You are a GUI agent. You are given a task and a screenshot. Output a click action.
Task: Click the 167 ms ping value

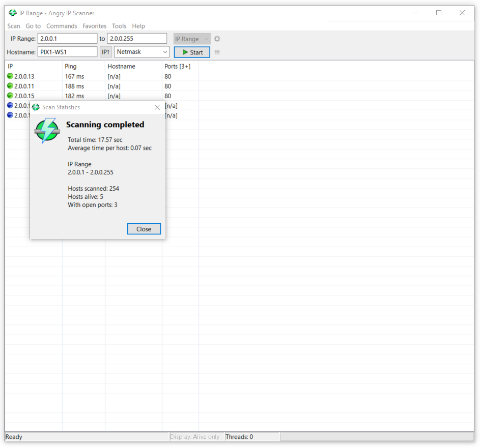click(74, 76)
